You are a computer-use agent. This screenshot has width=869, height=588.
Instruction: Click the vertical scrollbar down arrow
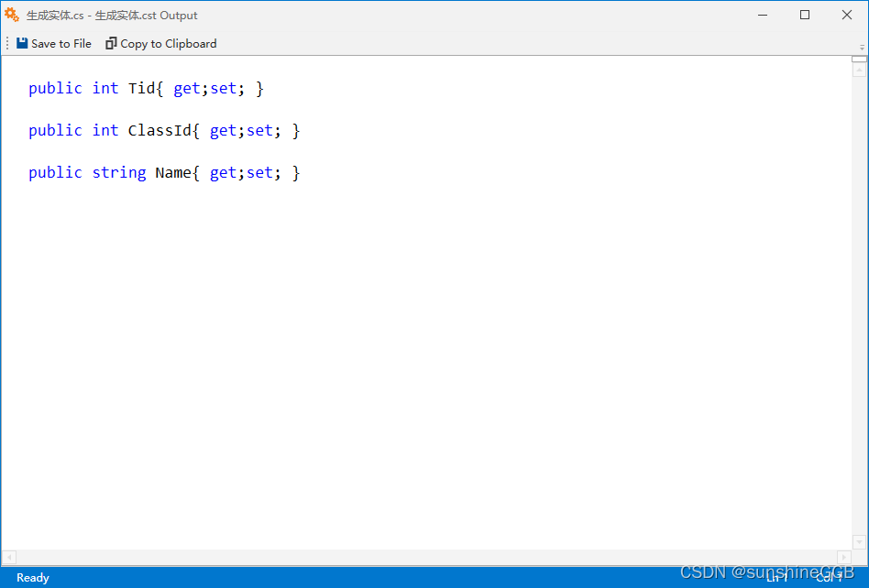pyautogui.click(x=859, y=542)
